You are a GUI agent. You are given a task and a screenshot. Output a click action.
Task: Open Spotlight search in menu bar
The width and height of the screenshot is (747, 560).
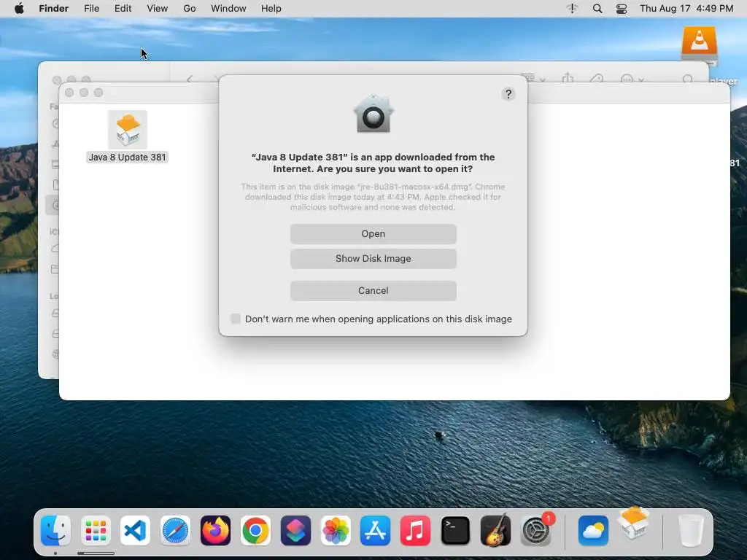597,8
